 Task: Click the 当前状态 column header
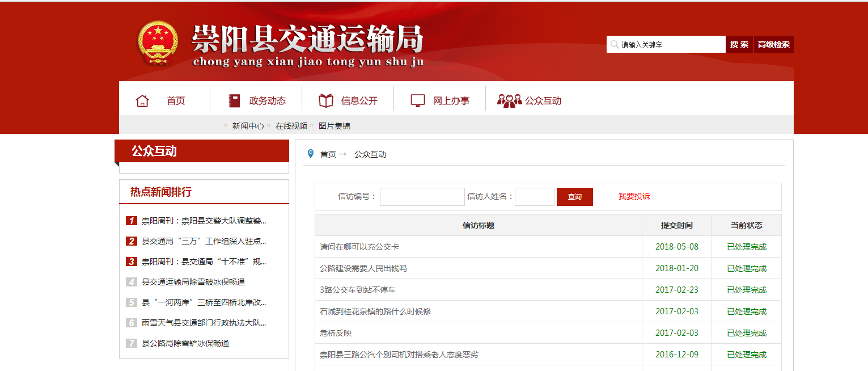point(747,225)
